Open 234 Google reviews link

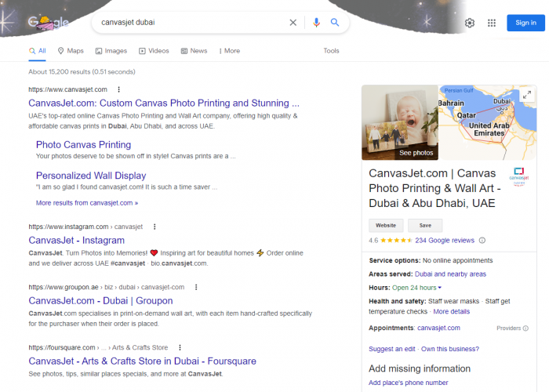pos(445,241)
